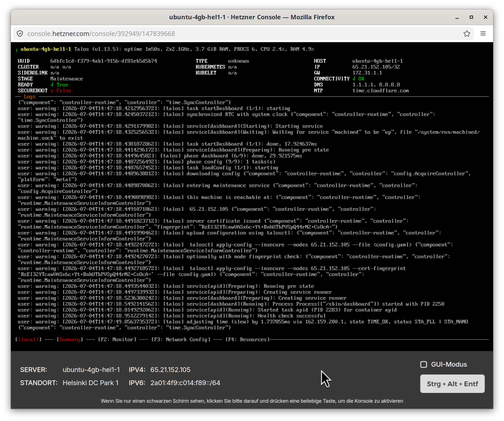Click the READY status True

(59, 85)
